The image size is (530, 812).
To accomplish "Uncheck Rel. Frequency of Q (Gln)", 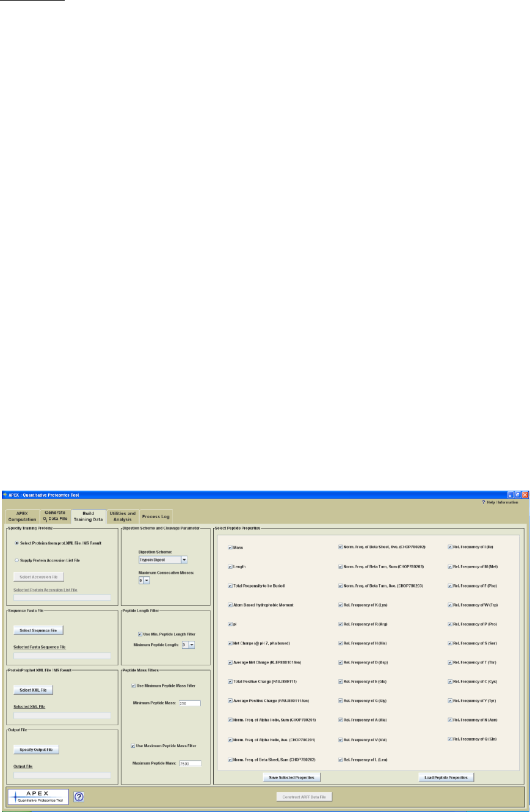I will click(450, 739).
